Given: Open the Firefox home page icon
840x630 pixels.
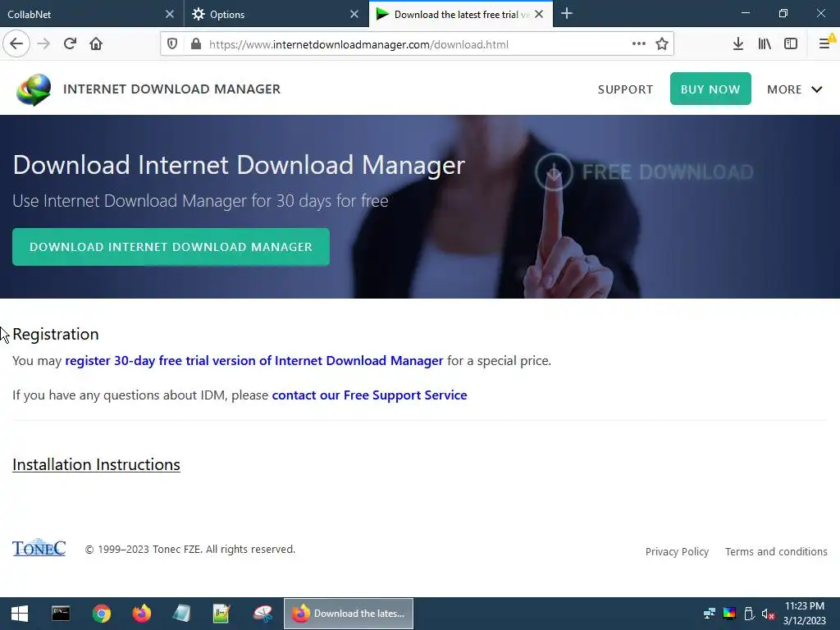Looking at the screenshot, I should click(x=96, y=44).
